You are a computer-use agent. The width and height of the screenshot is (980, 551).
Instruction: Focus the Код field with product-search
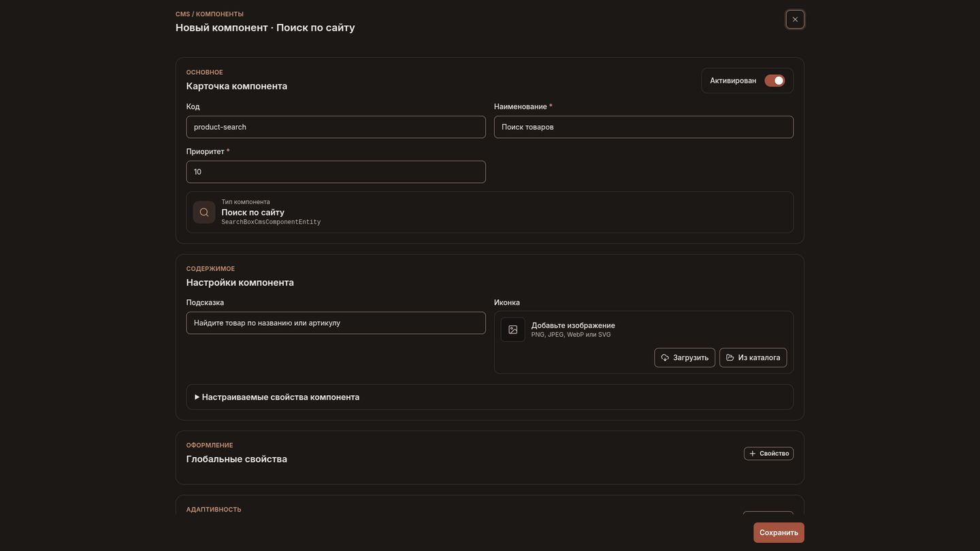pos(336,127)
